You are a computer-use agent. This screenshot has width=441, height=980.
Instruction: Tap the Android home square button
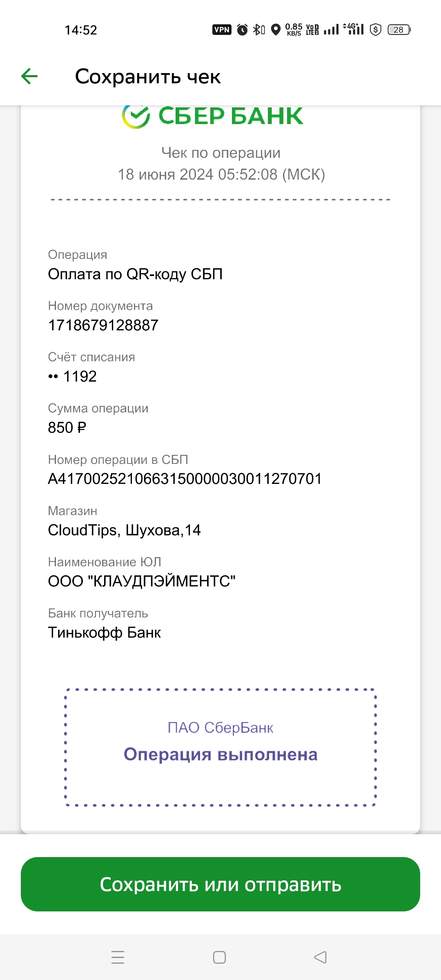coord(220,957)
